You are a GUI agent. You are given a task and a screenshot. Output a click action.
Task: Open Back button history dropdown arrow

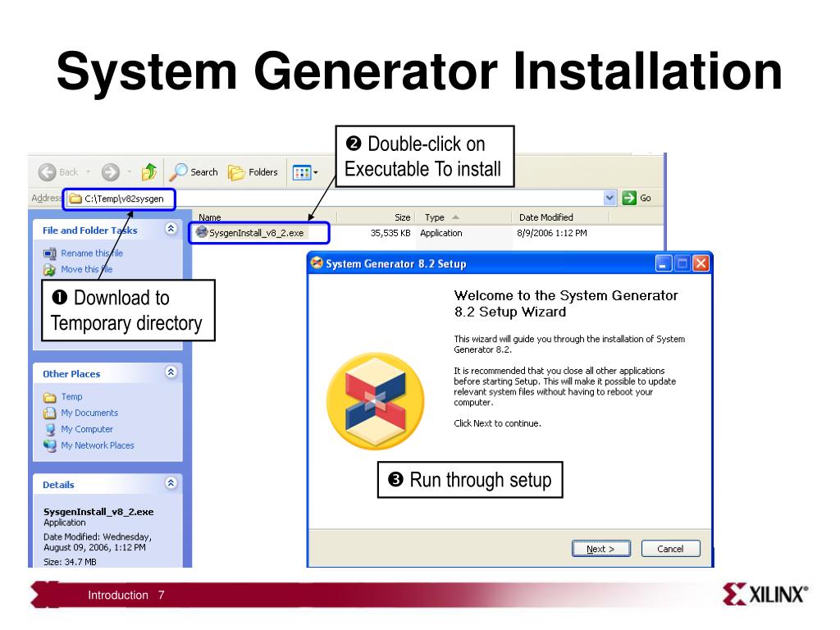[x=88, y=172]
